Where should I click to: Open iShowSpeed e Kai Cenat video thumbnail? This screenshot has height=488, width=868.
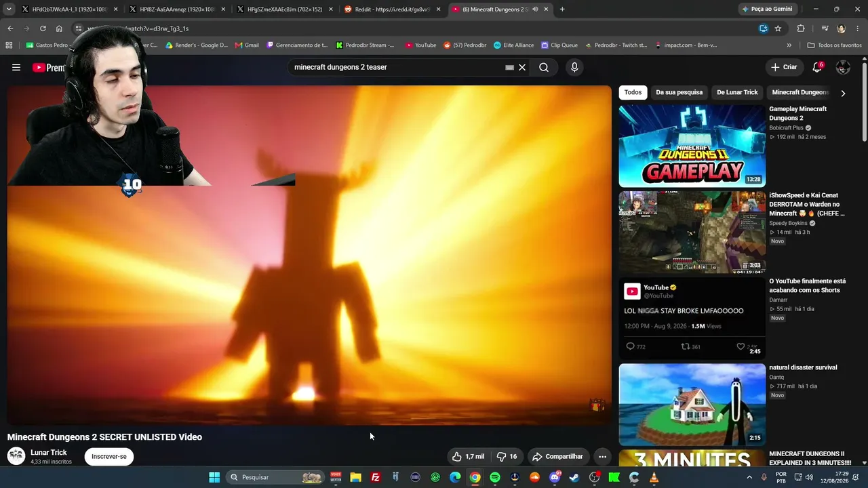[x=692, y=232]
